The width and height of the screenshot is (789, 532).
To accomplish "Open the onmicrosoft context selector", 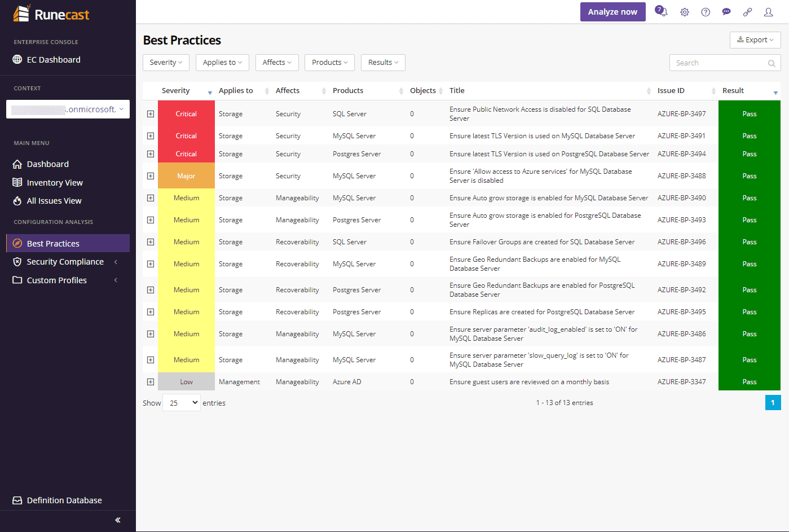I will 68,109.
